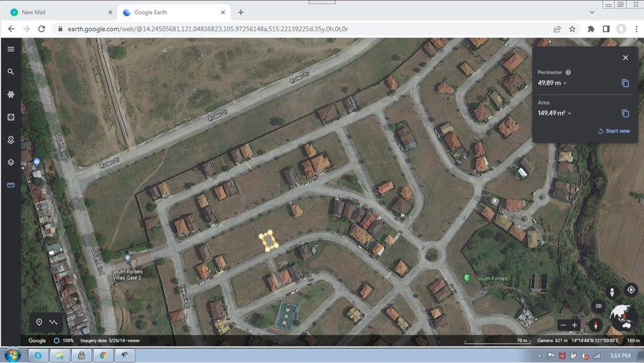The height and width of the screenshot is (363, 644).
Task: Toggle the Street View pegman overlay
Action: [x=612, y=292]
